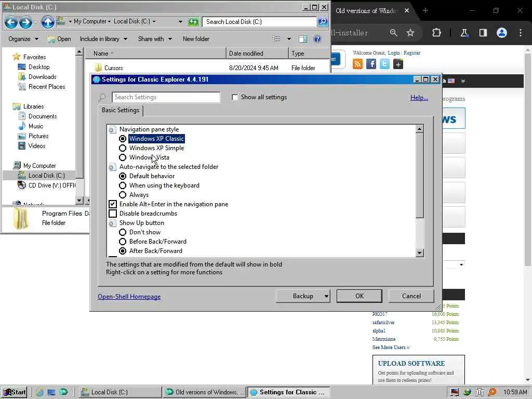Open the Open-Shell Homepage link
Screen dimensions: 532x399
[129, 297]
